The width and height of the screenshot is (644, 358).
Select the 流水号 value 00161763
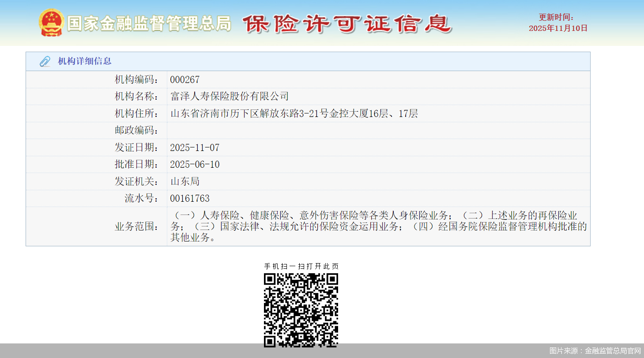click(x=190, y=198)
